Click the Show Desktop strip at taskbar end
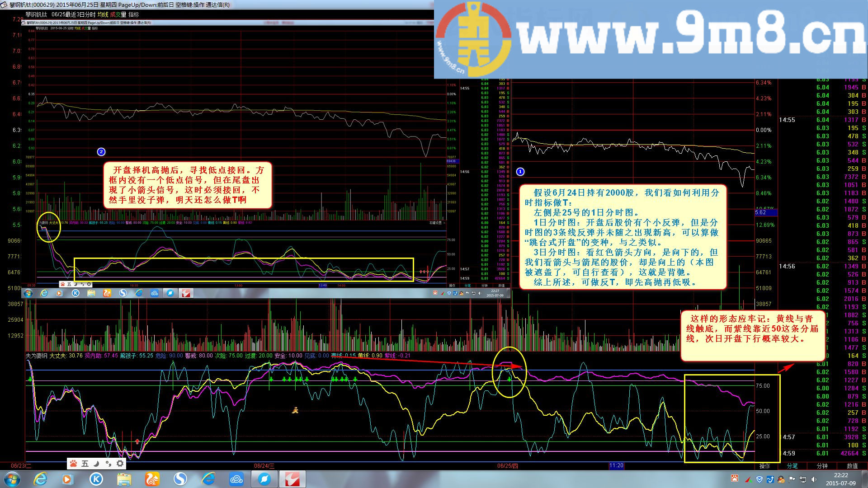868x488 pixels. [865, 479]
